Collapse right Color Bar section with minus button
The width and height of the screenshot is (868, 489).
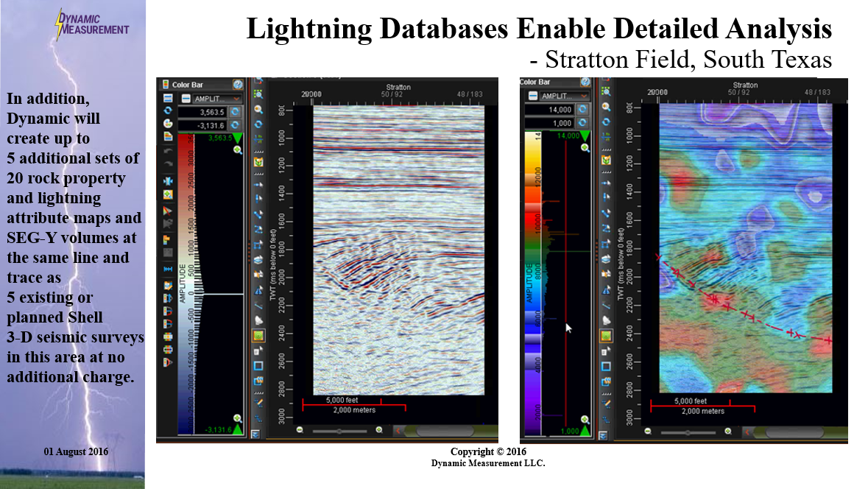[532, 96]
